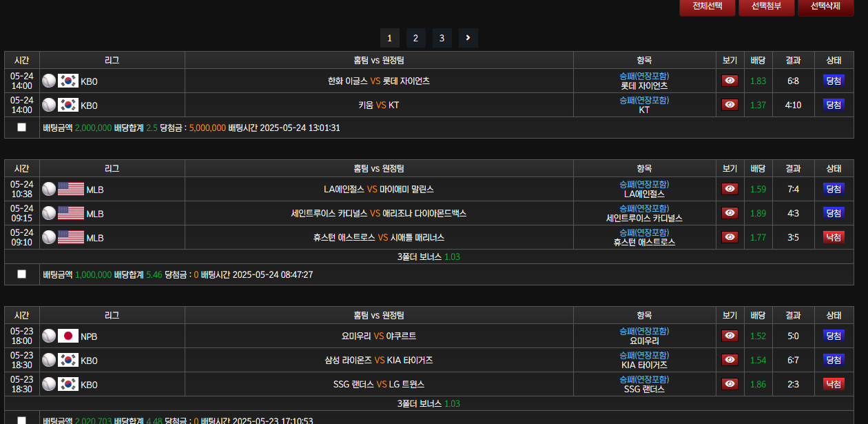The image size is (868, 424).
Task: Open page 3 of bet history
Action: click(x=442, y=38)
